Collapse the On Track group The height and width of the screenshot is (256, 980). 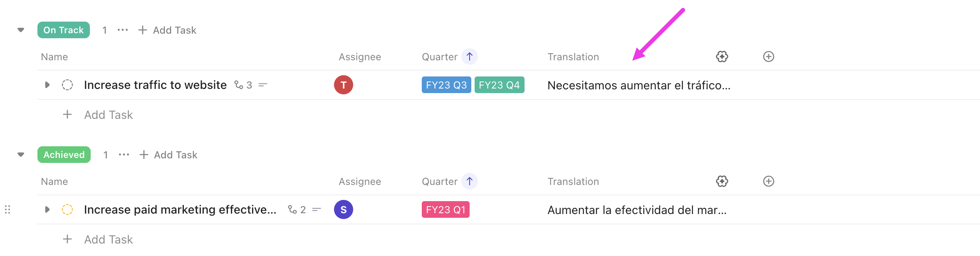tap(21, 30)
